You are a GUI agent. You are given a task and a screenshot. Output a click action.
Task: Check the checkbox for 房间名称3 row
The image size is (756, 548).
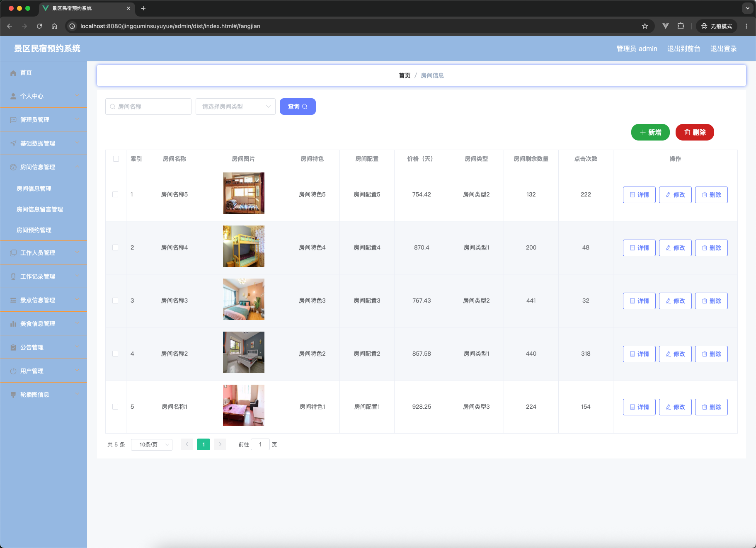pos(115,301)
